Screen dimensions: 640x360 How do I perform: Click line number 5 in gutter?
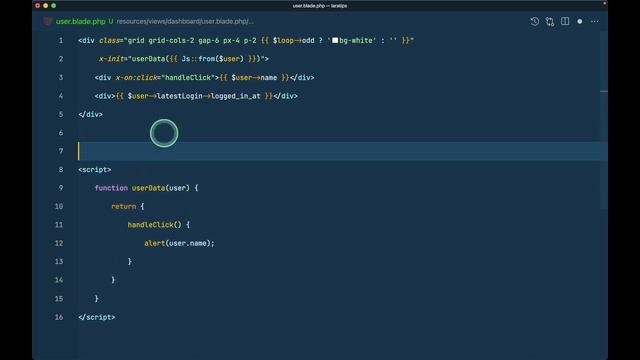[x=61, y=114]
